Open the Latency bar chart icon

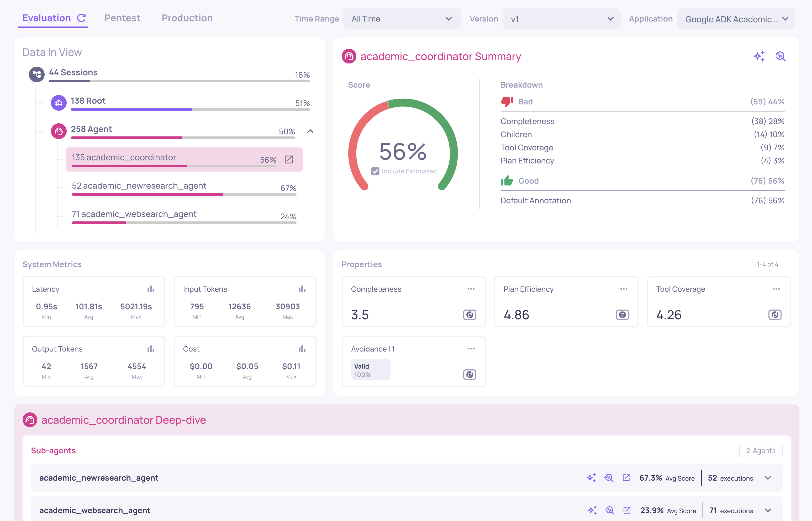[151, 289]
